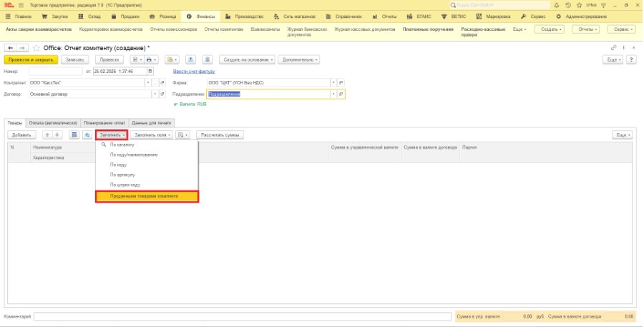Expand the Фирма dropdown arrow
Viewport: 644px width, 327px height.
click(333, 82)
